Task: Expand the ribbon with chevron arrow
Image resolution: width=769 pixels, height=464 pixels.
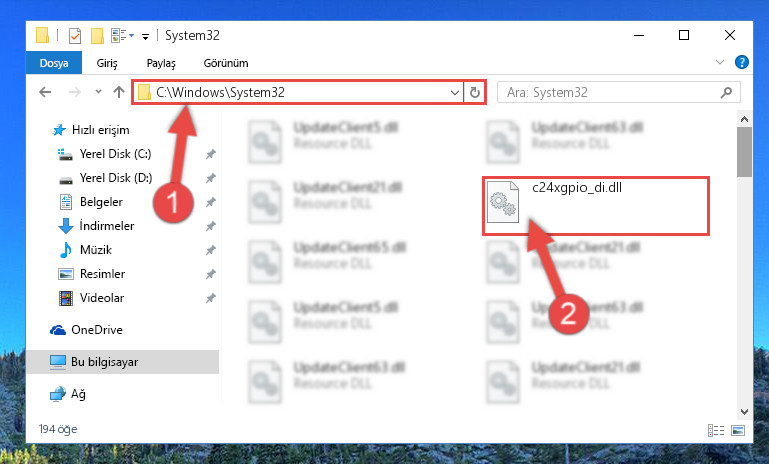Action: tap(719, 62)
